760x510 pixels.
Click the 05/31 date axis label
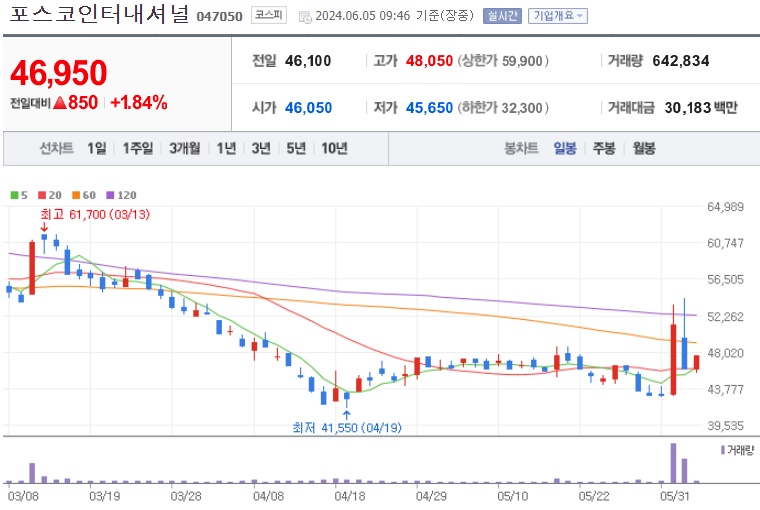(675, 496)
